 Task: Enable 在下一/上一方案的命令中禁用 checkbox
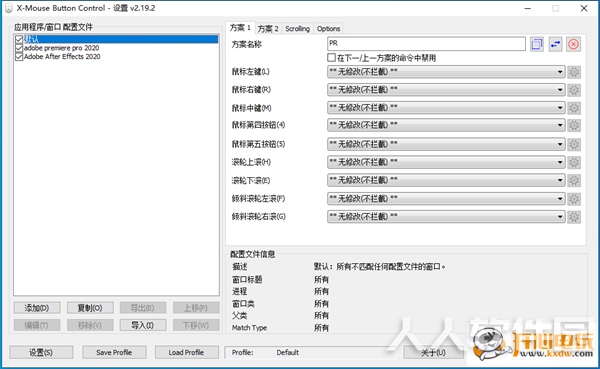coord(331,58)
